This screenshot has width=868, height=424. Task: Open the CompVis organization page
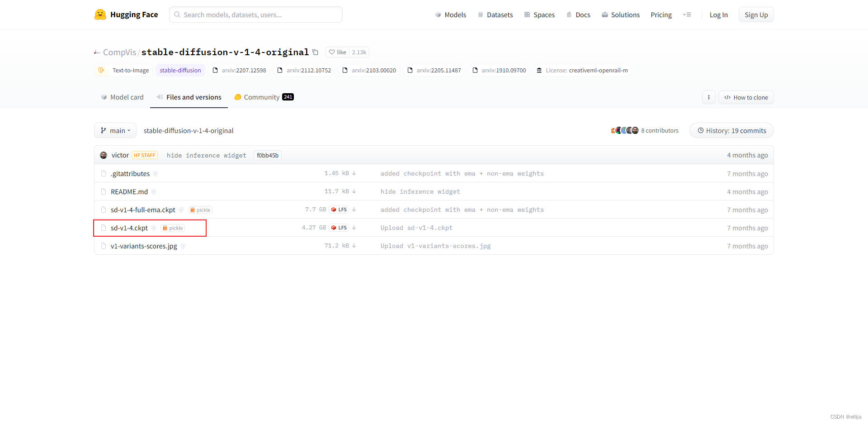[x=119, y=52]
